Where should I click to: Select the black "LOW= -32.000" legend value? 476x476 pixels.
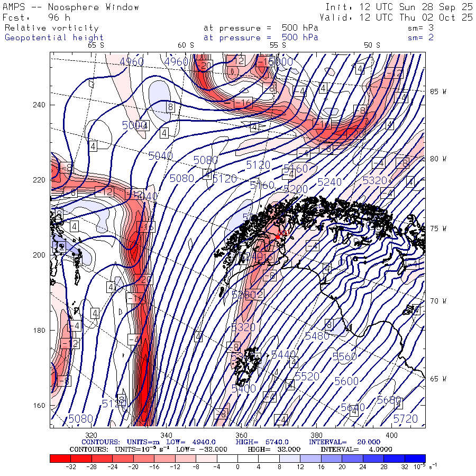pyautogui.click(x=202, y=449)
